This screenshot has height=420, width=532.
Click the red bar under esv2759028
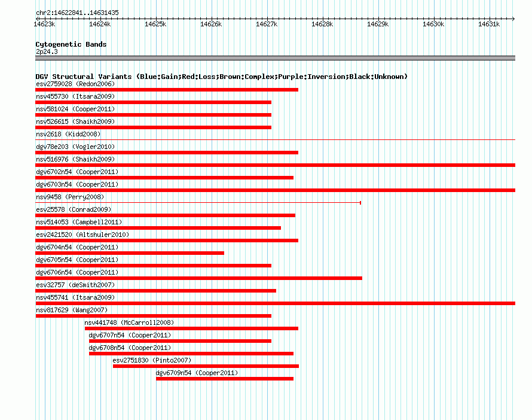167,90
